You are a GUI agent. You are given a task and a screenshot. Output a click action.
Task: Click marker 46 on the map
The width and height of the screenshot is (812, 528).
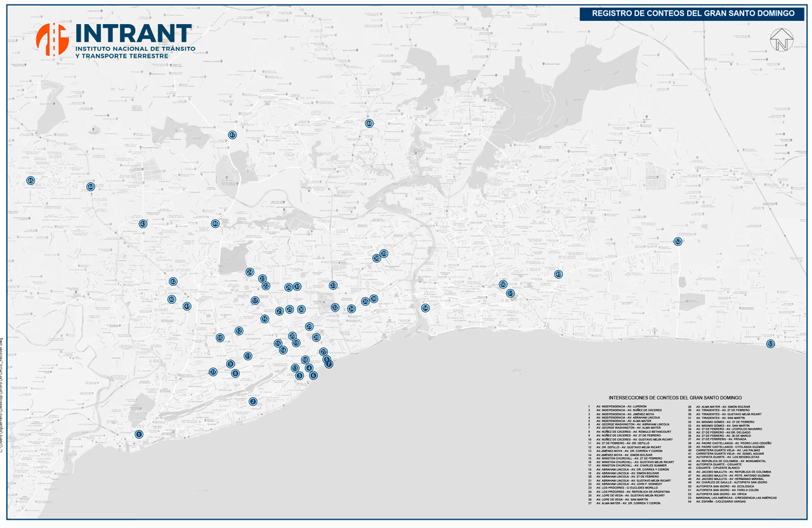click(215, 224)
